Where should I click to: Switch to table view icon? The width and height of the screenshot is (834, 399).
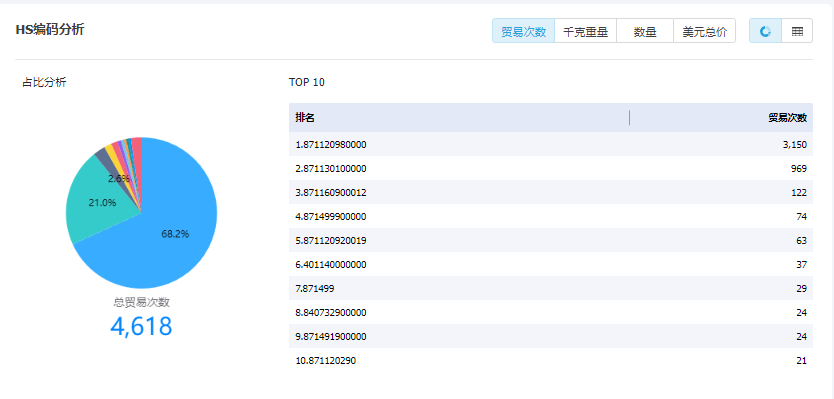[x=797, y=31]
